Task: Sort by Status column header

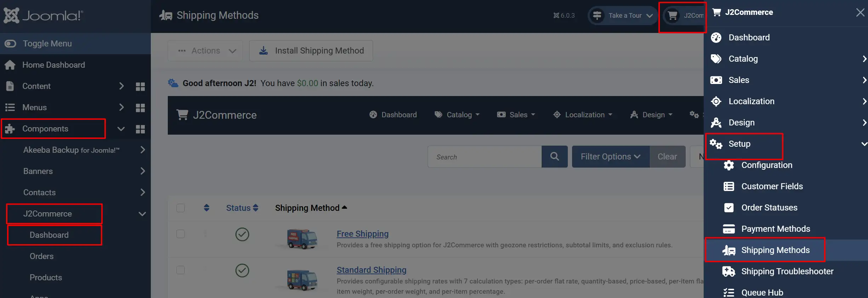Action: point(242,208)
